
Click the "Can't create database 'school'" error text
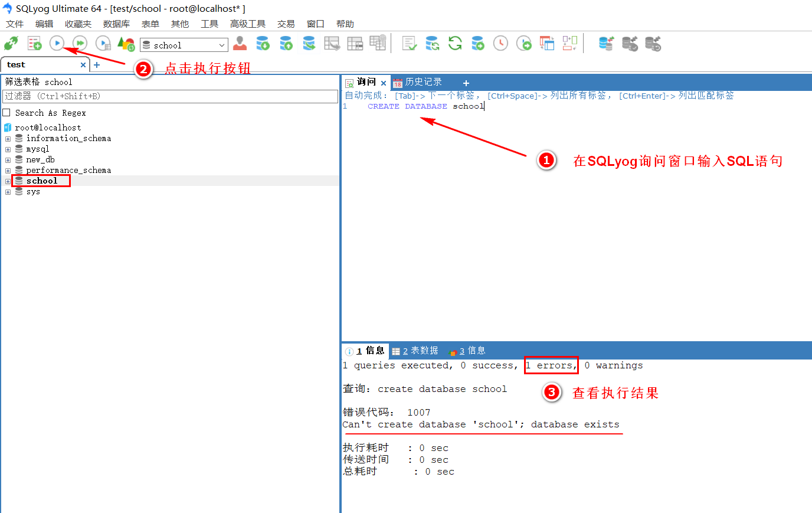coord(481,424)
